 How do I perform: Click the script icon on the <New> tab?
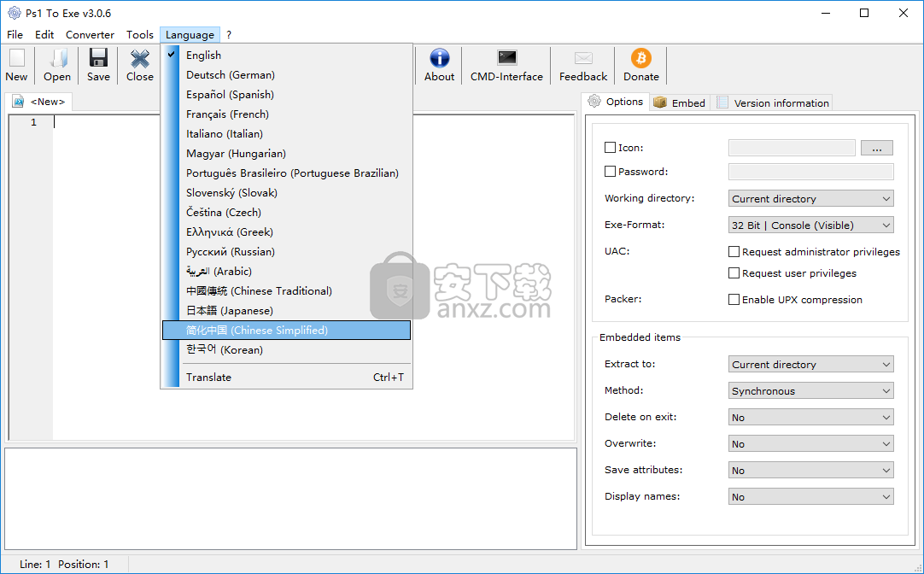pos(18,102)
